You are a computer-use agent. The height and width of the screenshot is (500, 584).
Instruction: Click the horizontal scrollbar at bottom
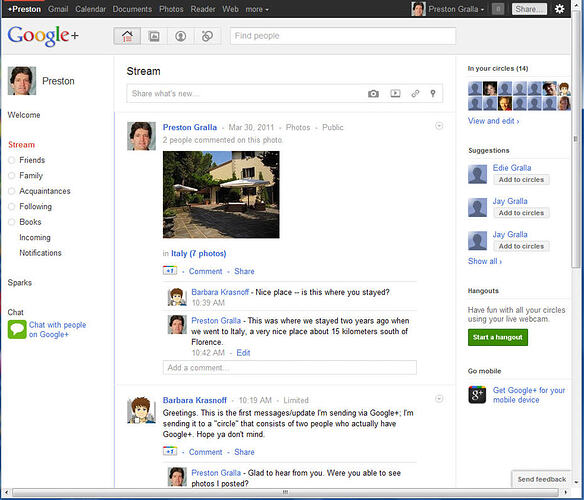coord(286,492)
